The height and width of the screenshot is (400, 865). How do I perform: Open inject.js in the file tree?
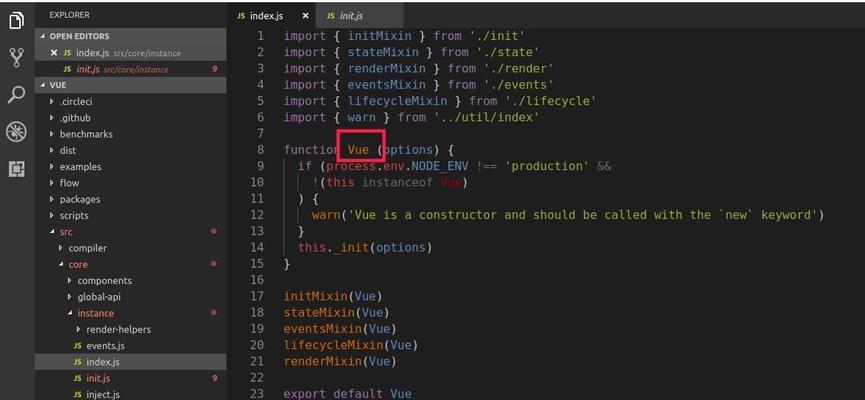point(103,394)
